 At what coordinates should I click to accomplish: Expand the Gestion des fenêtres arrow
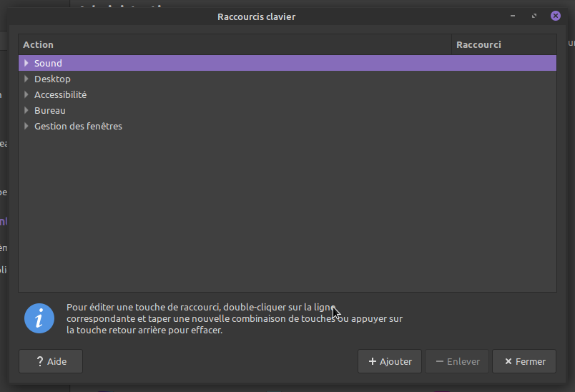point(26,126)
